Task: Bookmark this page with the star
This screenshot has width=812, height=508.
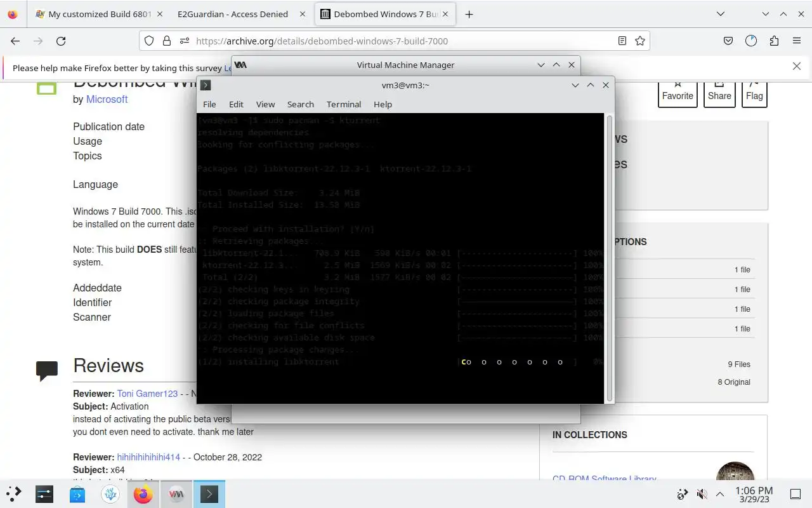Action: (x=640, y=41)
